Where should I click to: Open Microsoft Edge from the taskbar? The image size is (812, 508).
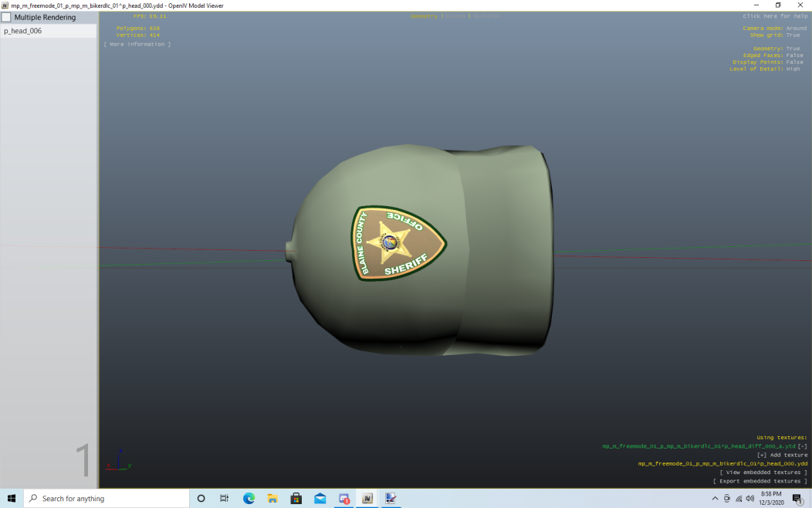[x=249, y=499]
